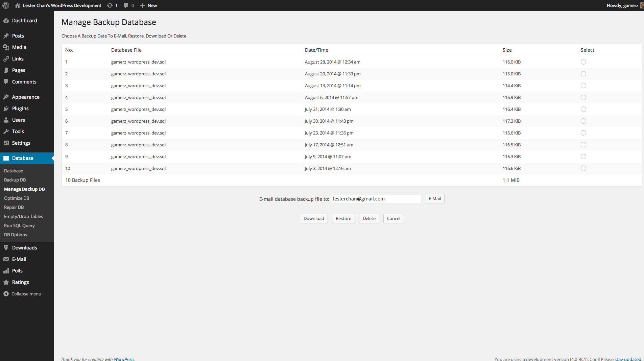This screenshot has width=644, height=361.
Task: Click the Collapse menu arrow icon
Action: 6,294
